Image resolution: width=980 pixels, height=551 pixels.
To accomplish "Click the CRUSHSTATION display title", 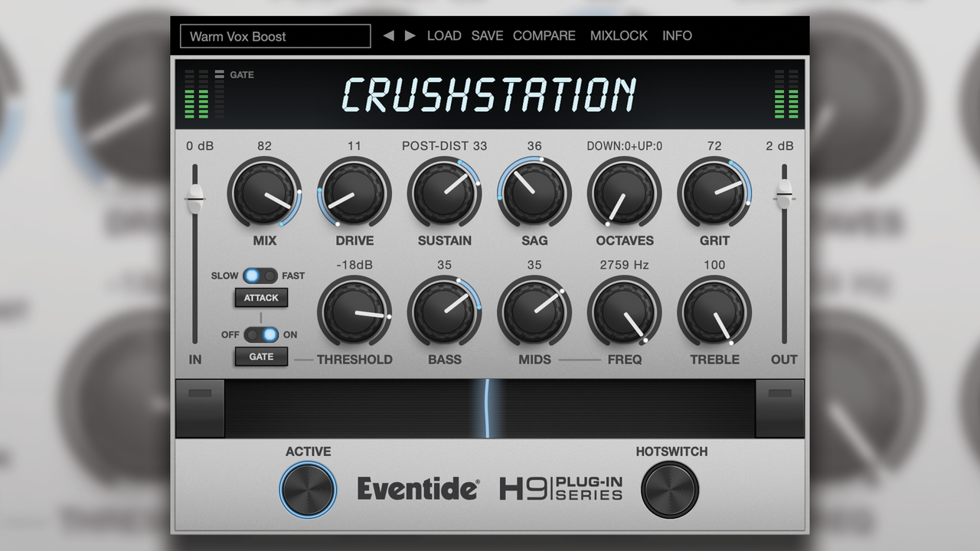I will click(489, 95).
